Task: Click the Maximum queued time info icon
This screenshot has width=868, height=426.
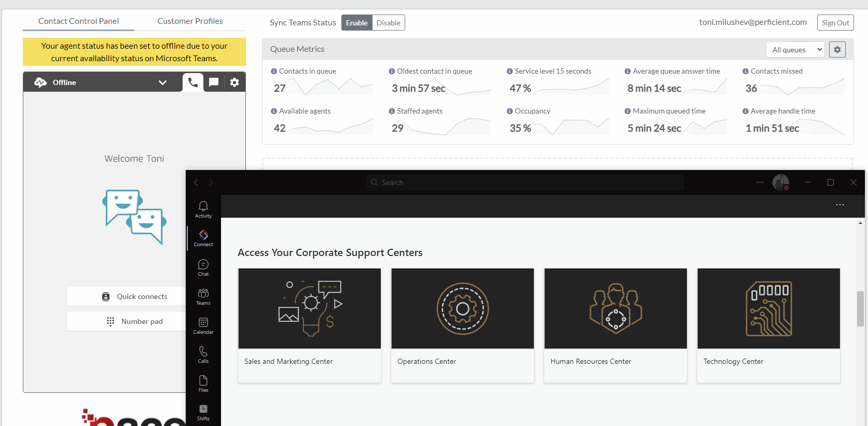Action: (628, 111)
